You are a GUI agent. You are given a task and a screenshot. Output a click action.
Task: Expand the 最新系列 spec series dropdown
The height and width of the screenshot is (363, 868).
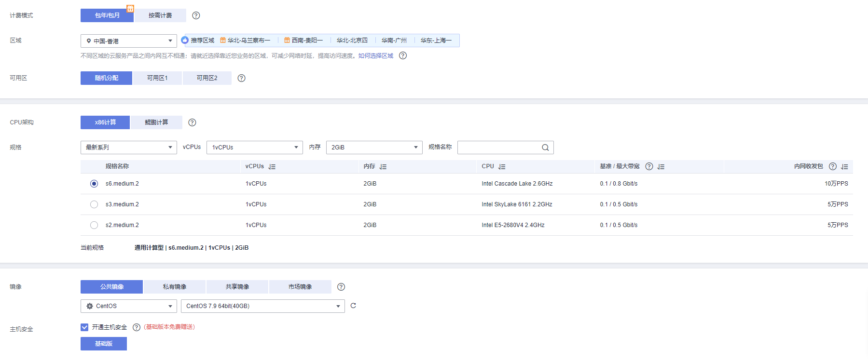(129, 148)
